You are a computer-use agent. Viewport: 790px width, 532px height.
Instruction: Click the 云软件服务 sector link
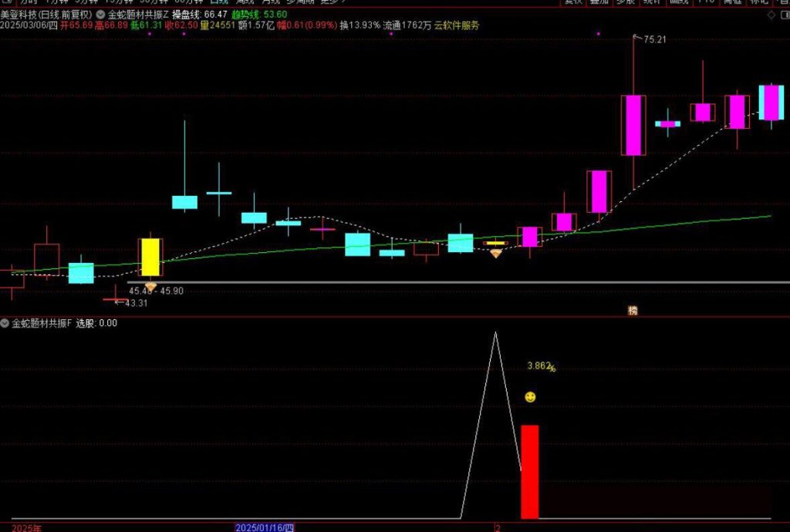[456, 25]
